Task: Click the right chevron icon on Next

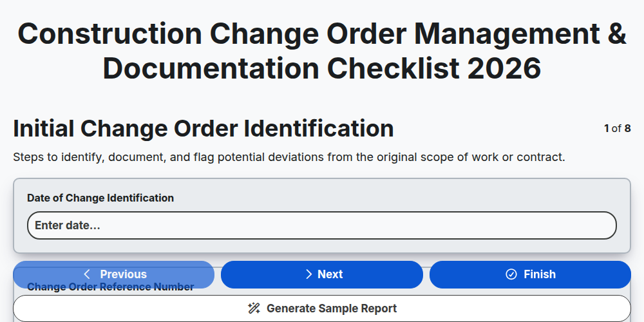Action: click(309, 274)
